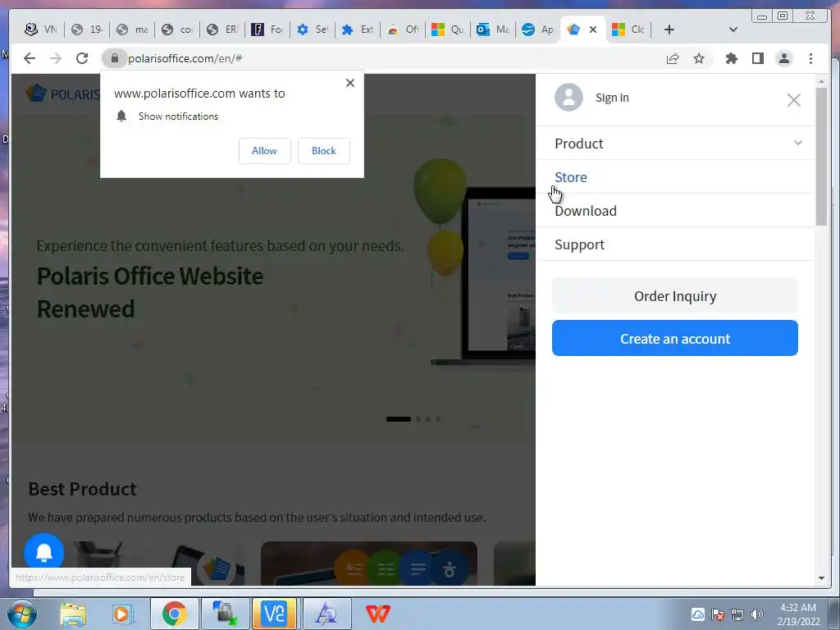Viewport: 840px width, 630px height.
Task: Select the first carousel indicator bar
Action: 399,419
